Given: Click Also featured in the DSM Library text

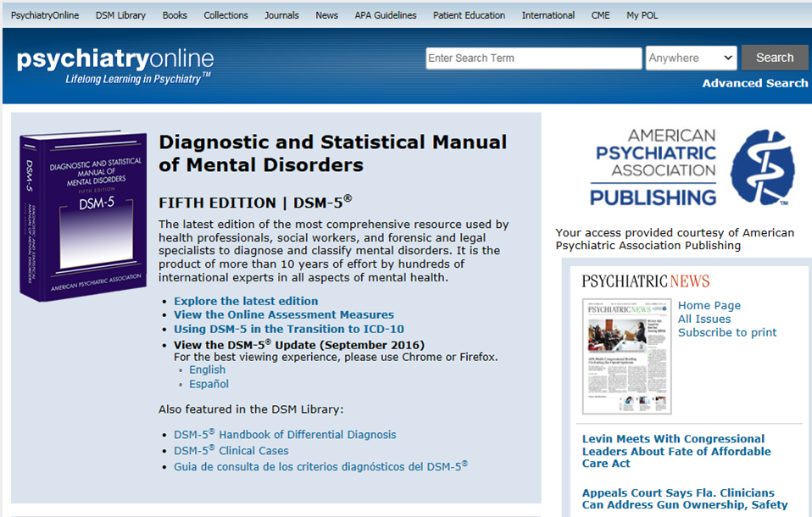Looking at the screenshot, I should click(251, 409).
